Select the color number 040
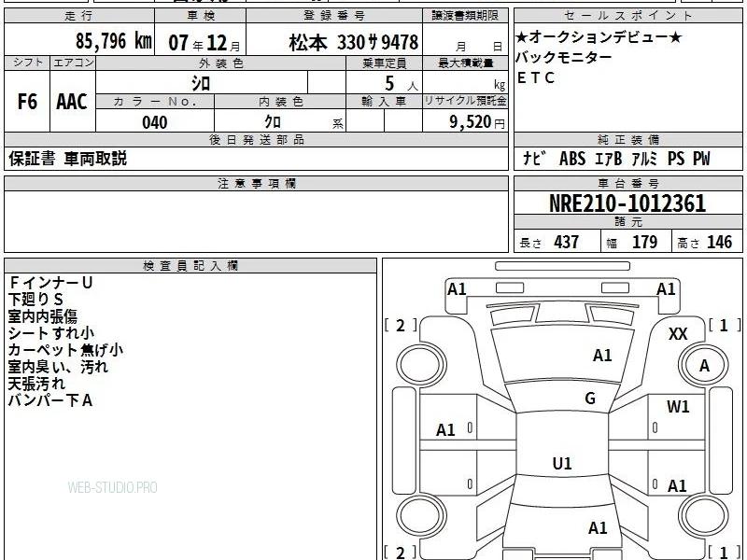Screen dimensions: 747x560 click(x=155, y=123)
